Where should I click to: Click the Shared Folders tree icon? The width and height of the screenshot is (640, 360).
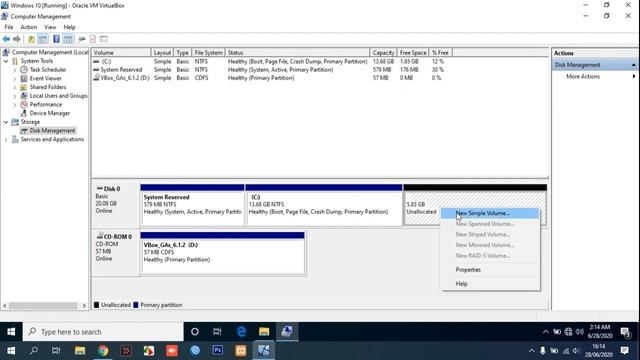(x=24, y=87)
